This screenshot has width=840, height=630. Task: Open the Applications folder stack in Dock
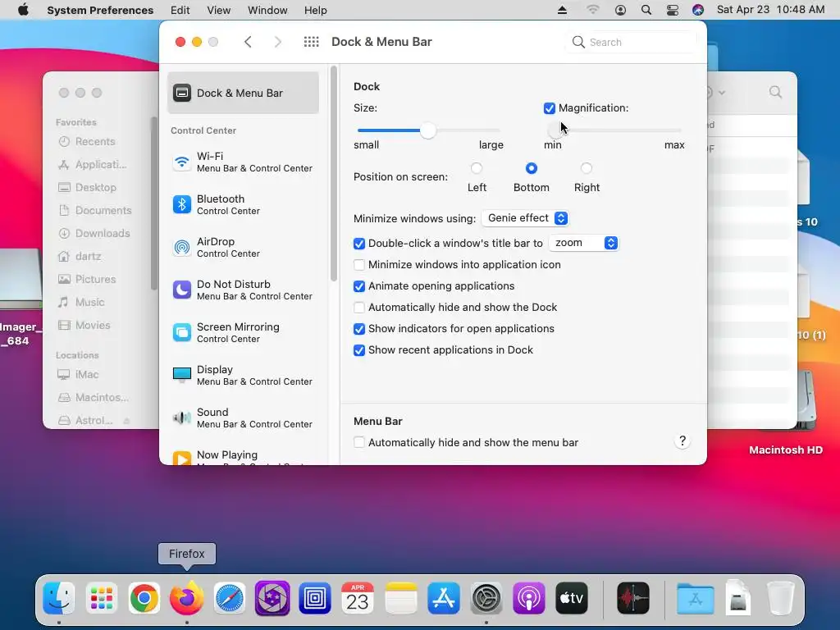coord(695,598)
